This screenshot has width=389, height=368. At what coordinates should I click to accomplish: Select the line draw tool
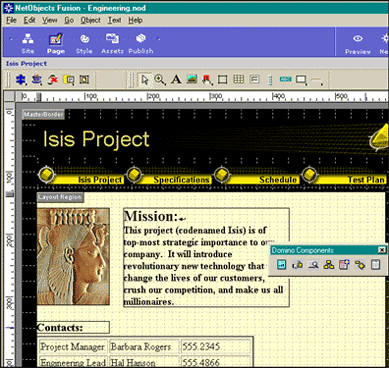pyautogui.click(x=317, y=80)
